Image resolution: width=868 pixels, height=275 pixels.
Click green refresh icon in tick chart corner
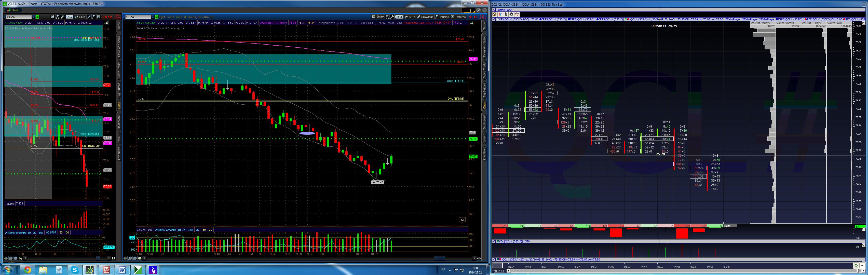click(856, 266)
